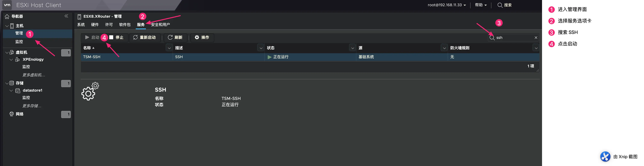Click the Restart service icon
Screen dimensions: 644x166
135,37
